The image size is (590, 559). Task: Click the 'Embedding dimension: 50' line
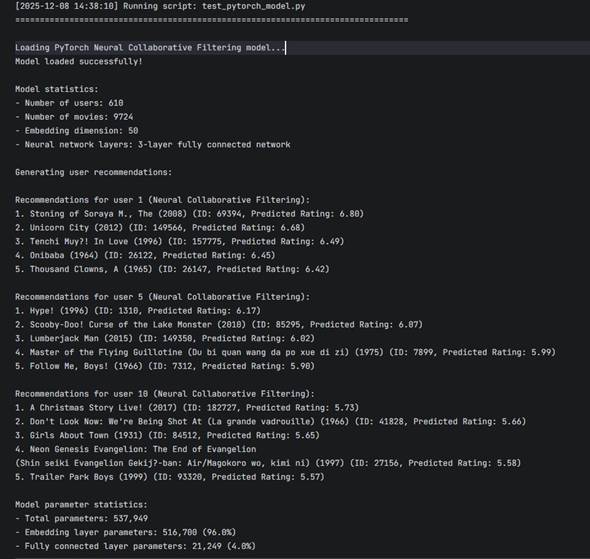pyautogui.click(x=77, y=131)
